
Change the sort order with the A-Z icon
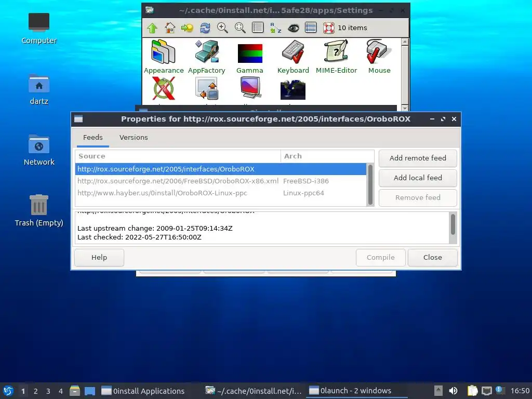275,28
